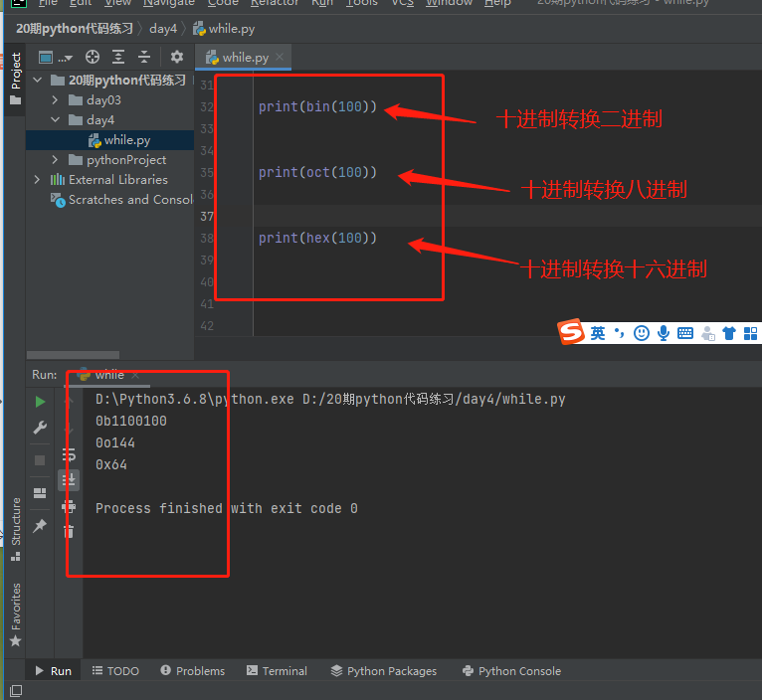
Task: Click the Sogou skin shirt icon
Action: coord(729,333)
